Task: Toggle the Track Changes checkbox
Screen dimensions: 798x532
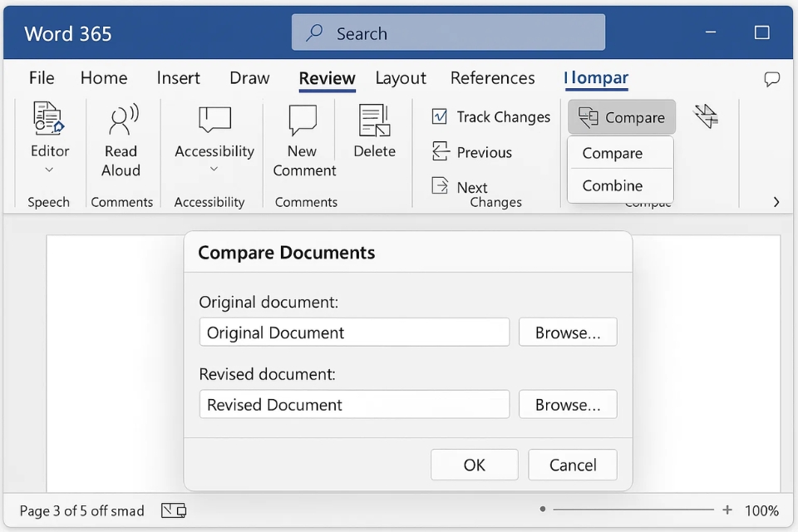Action: [x=440, y=117]
